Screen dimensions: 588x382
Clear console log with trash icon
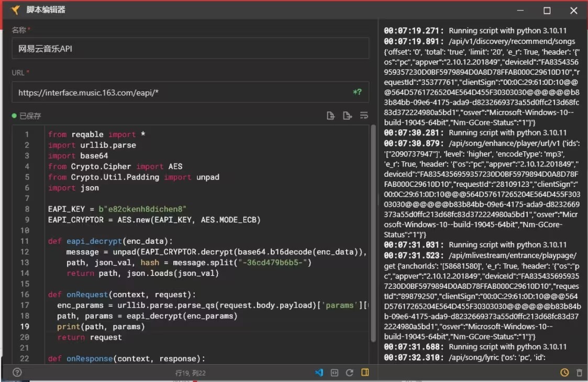pyautogui.click(x=579, y=373)
